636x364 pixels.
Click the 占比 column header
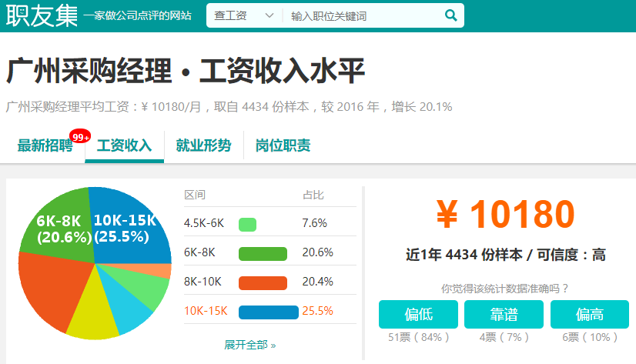click(313, 195)
